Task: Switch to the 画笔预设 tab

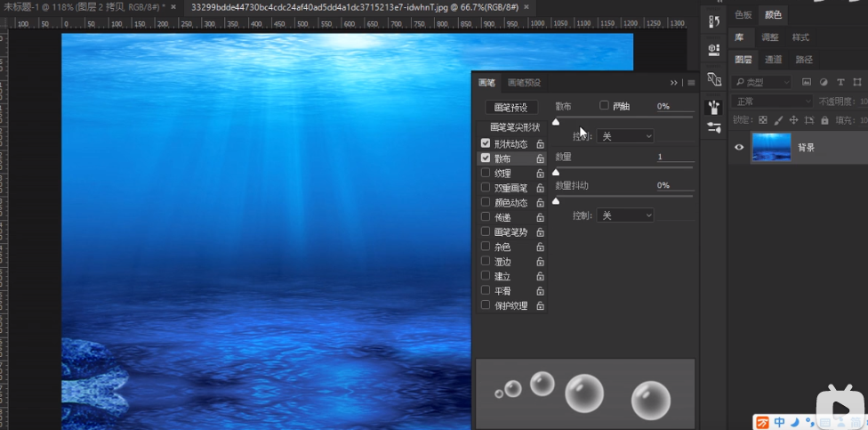Action: tap(524, 83)
